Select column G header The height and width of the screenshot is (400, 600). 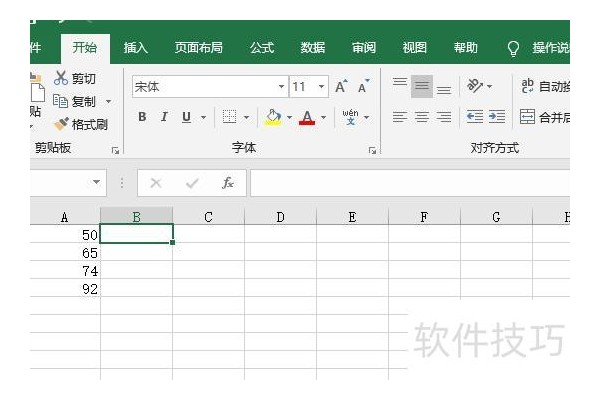496,217
